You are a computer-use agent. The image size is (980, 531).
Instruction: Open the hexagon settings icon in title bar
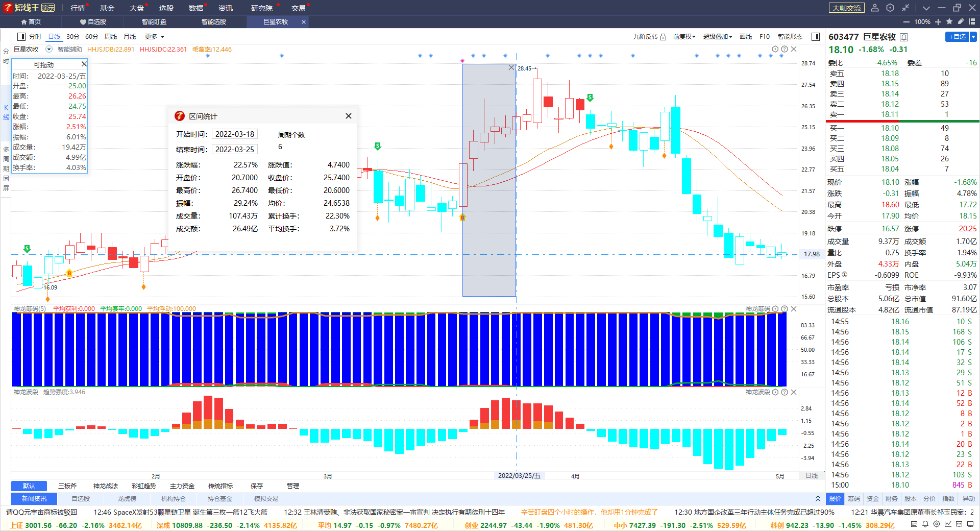click(x=890, y=8)
